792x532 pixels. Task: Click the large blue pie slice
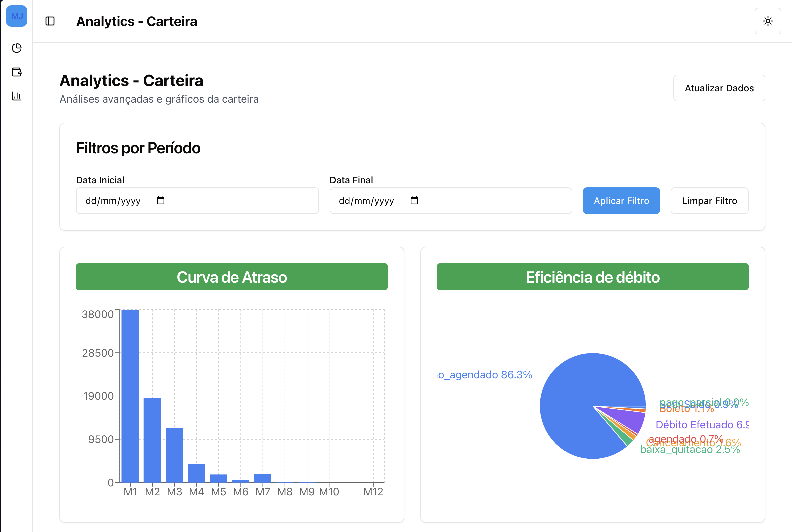(573, 400)
